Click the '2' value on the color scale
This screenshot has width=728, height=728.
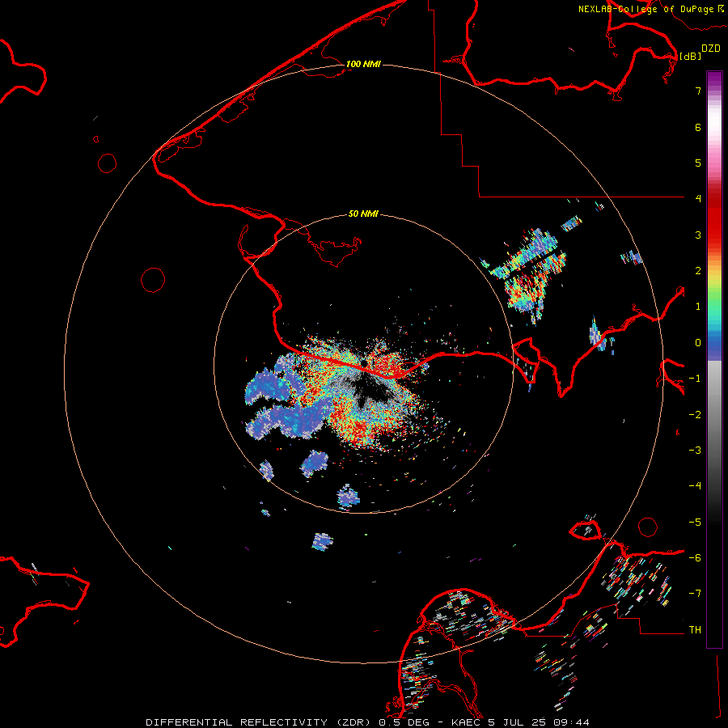click(x=698, y=271)
